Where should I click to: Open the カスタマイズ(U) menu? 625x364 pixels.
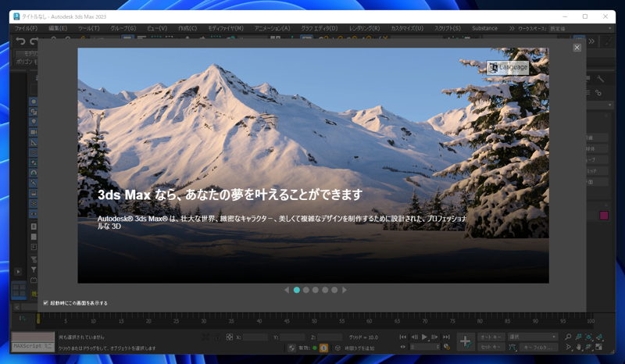pyautogui.click(x=407, y=28)
